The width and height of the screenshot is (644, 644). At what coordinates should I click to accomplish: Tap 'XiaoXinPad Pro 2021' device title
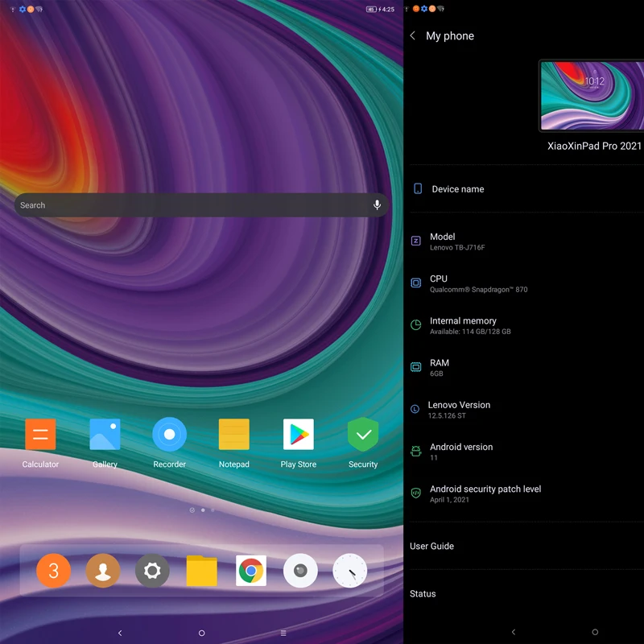pos(594,146)
